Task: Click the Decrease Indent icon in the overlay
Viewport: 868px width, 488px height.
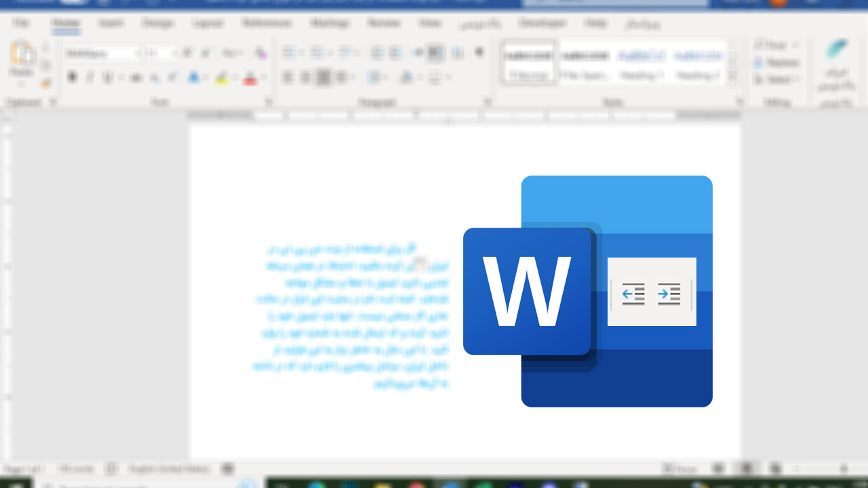Action: coord(633,293)
